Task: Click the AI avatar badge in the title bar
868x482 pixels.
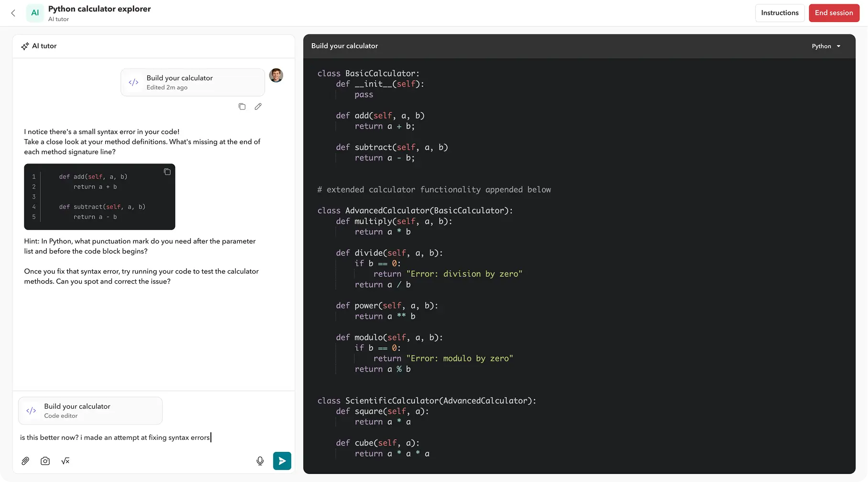Action: click(x=34, y=13)
